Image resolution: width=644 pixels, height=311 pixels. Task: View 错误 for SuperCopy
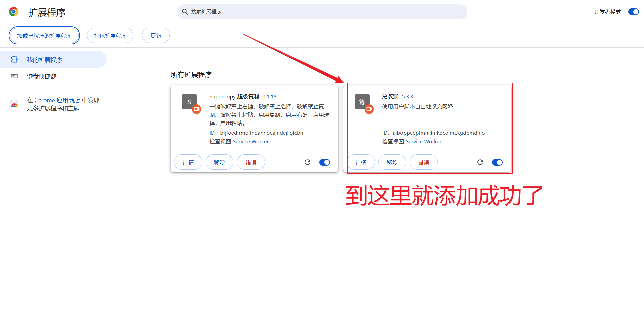click(x=251, y=162)
